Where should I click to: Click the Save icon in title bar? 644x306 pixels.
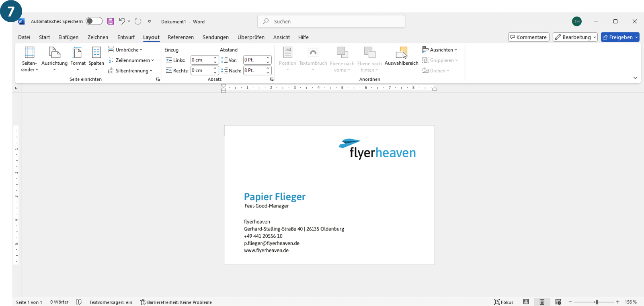pyautogui.click(x=111, y=21)
